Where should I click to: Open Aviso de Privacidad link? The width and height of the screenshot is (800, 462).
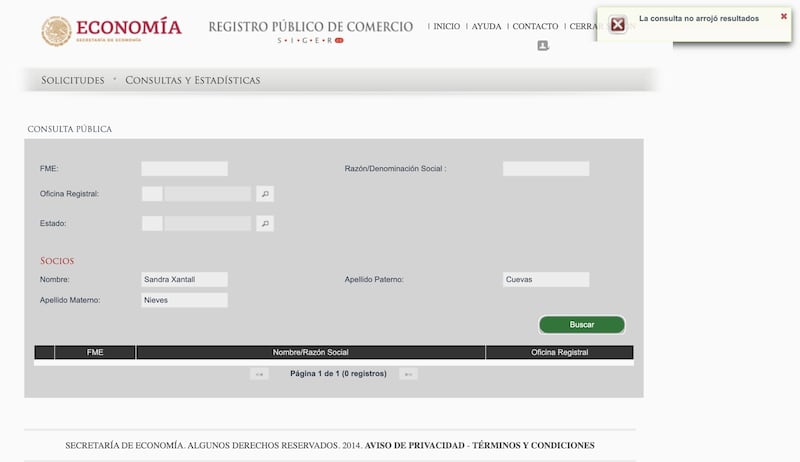414,445
